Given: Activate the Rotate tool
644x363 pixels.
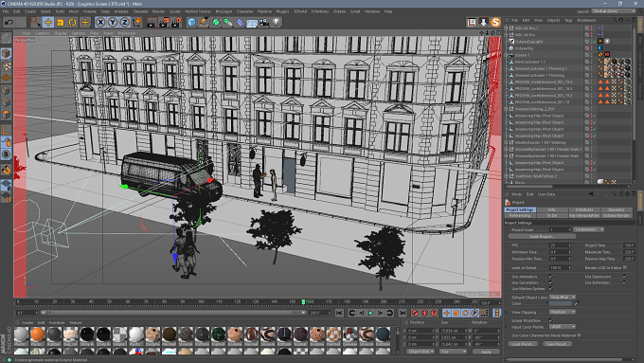Looking at the screenshot, I should (73, 22).
